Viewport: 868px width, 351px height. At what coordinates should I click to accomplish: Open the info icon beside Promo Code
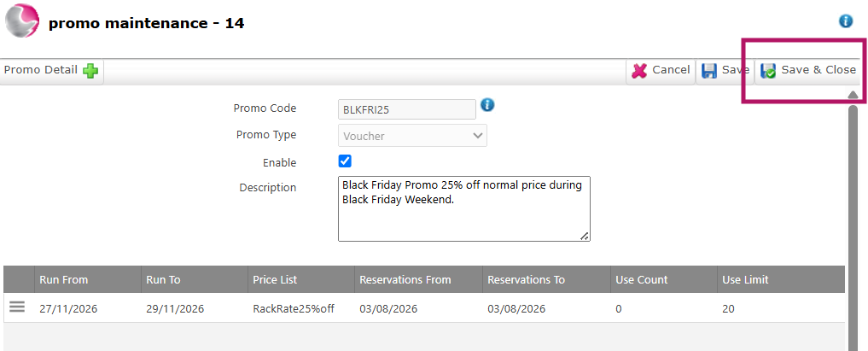[487, 104]
